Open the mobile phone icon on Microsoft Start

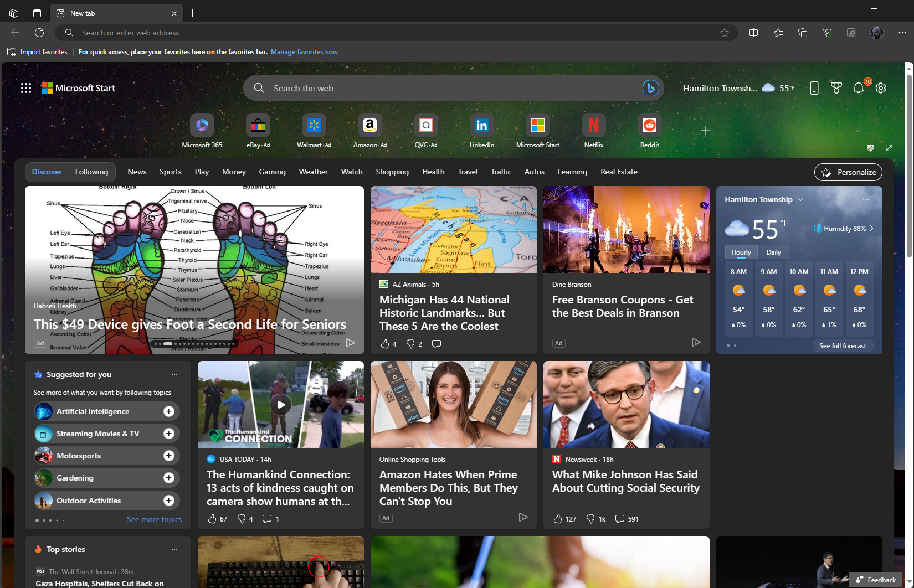814,88
